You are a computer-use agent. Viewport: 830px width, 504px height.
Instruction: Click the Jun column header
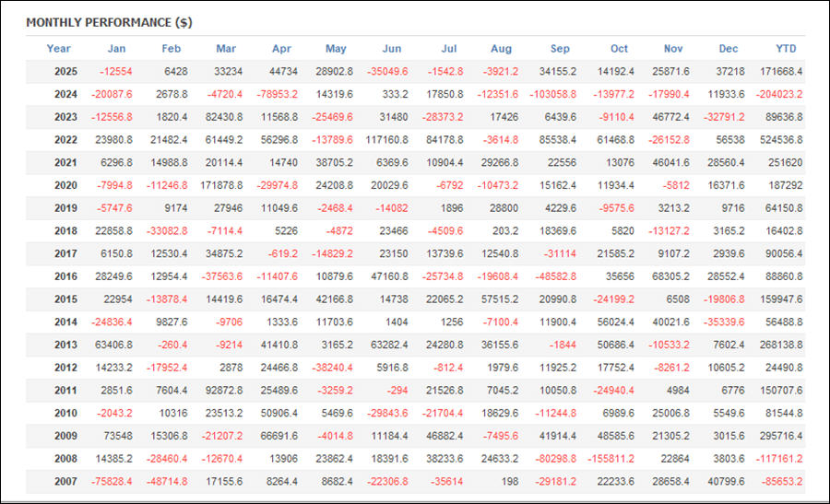click(391, 49)
